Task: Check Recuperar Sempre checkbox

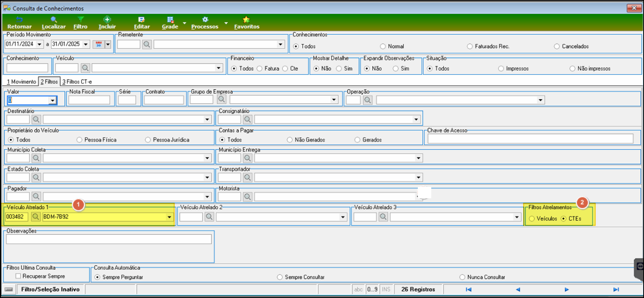Action: tap(18, 276)
